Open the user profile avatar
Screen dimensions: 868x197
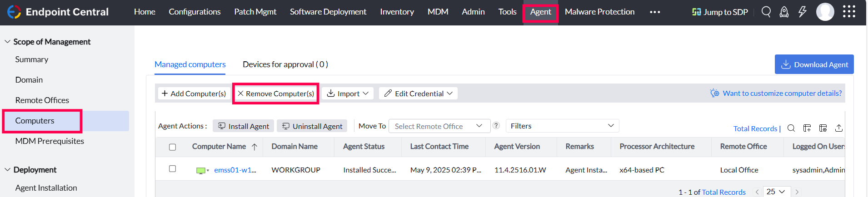point(825,12)
